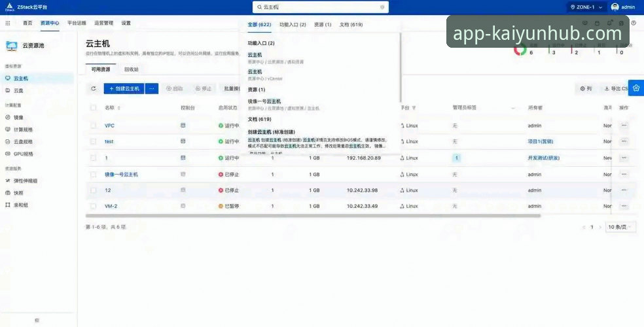Open 平台运维 menu
The height and width of the screenshot is (327, 644).
click(x=77, y=23)
